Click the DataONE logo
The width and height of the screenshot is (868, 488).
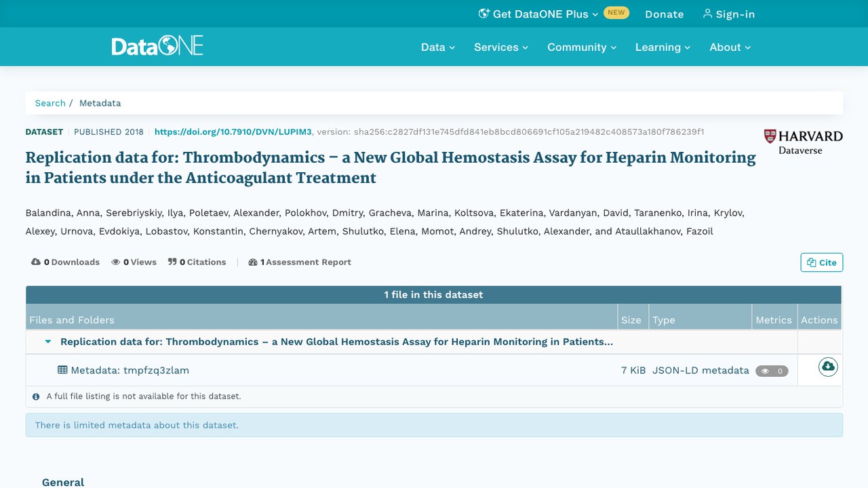click(157, 47)
